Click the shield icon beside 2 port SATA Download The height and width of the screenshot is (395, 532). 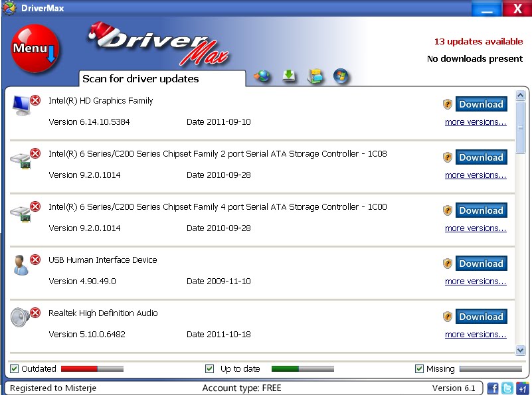coord(448,157)
